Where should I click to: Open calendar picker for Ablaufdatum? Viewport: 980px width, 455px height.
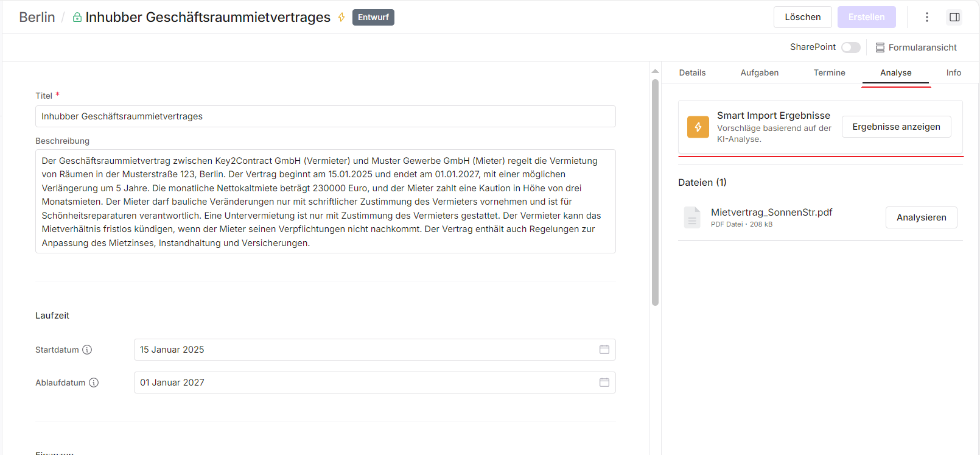coord(604,383)
